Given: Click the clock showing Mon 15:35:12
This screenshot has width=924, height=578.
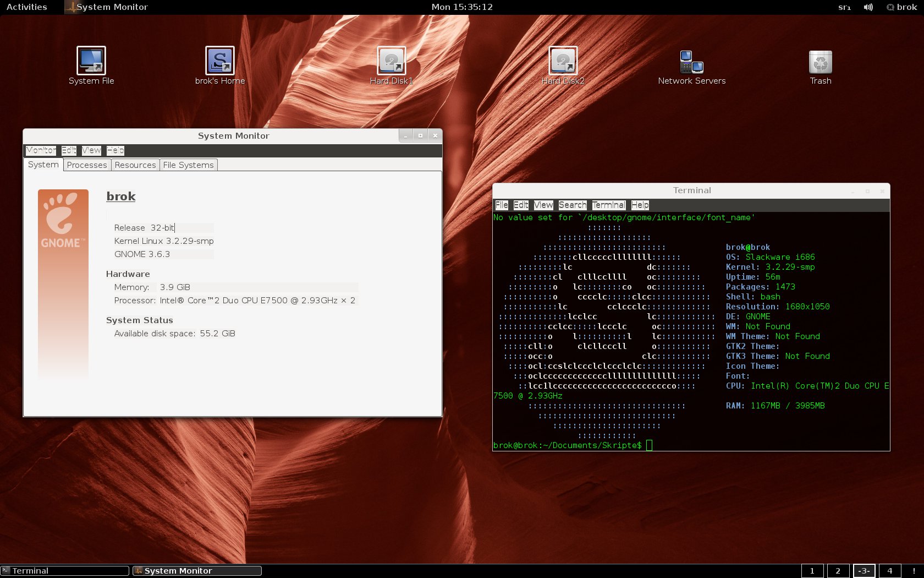Looking at the screenshot, I should point(462,7).
